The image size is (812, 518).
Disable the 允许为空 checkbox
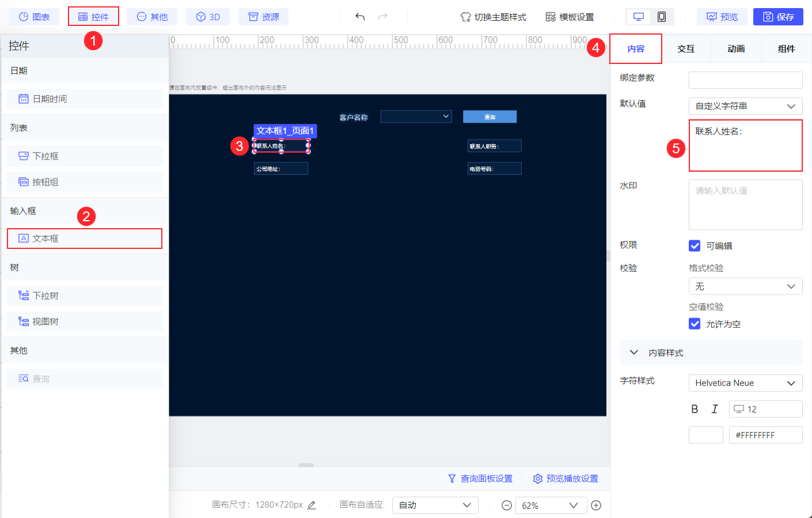695,324
